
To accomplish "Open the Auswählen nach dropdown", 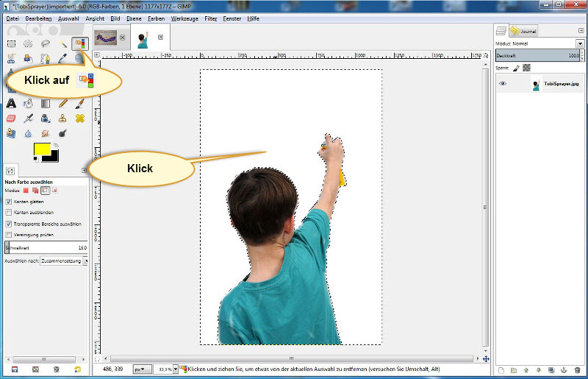I will point(64,261).
